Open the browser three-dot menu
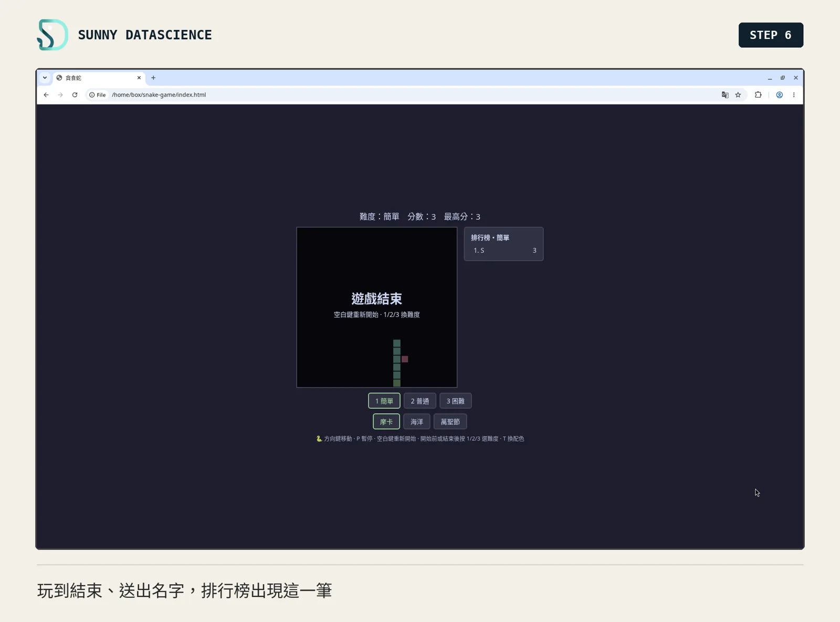The image size is (840, 622). (x=794, y=95)
